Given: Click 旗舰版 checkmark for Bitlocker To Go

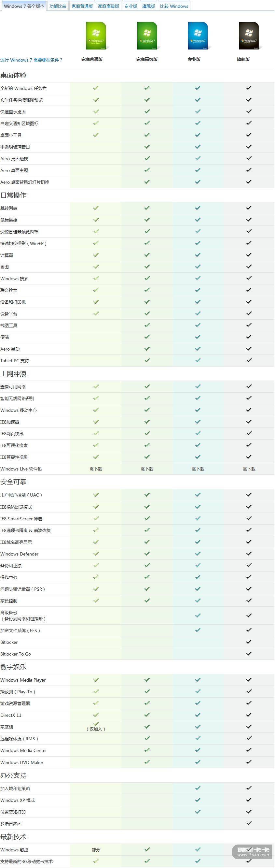Looking at the screenshot, I should click(249, 653).
